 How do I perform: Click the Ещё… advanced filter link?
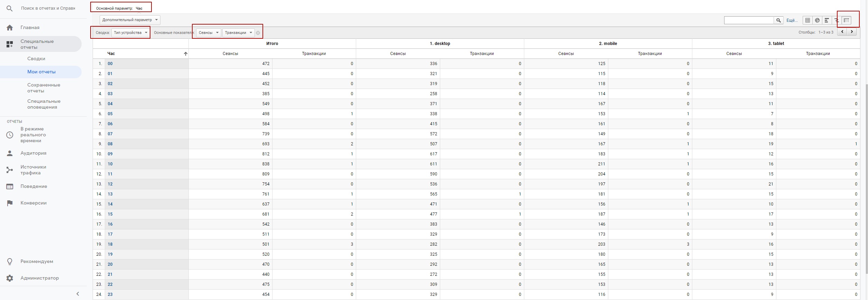pyautogui.click(x=792, y=20)
